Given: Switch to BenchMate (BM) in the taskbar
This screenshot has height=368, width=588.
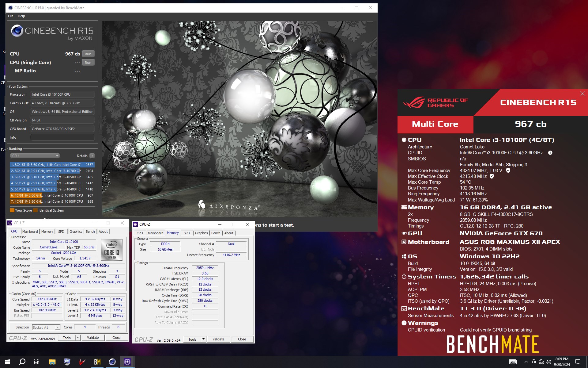Looking at the screenshot, I should click(97, 362).
